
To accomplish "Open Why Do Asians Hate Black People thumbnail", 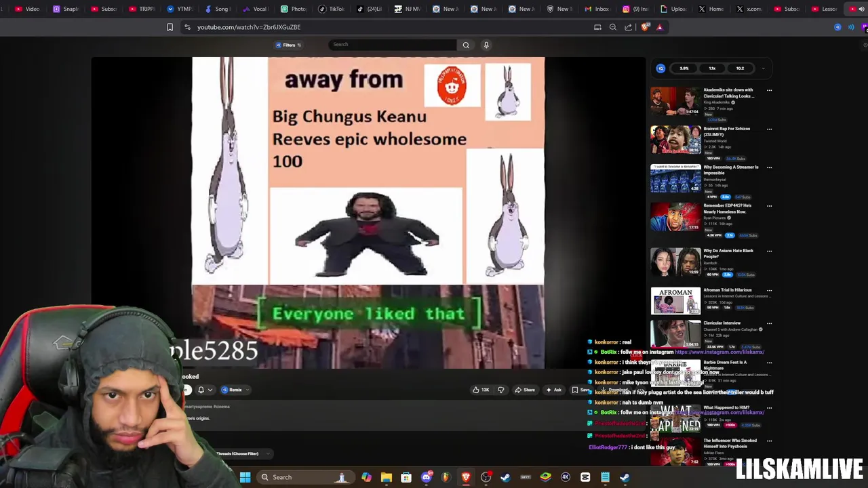I will (x=676, y=262).
